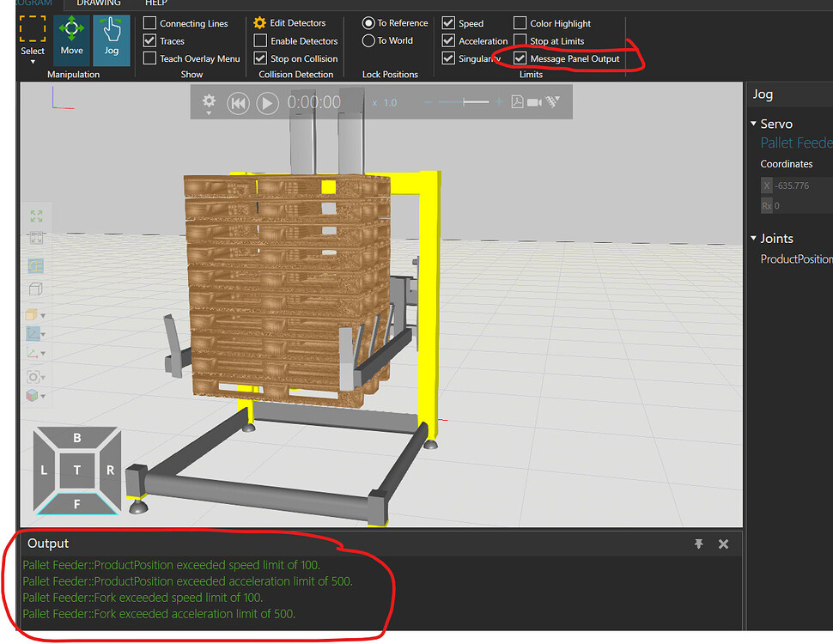Enable the Color Highlight checkbox
The width and height of the screenshot is (833, 644).
(x=520, y=23)
